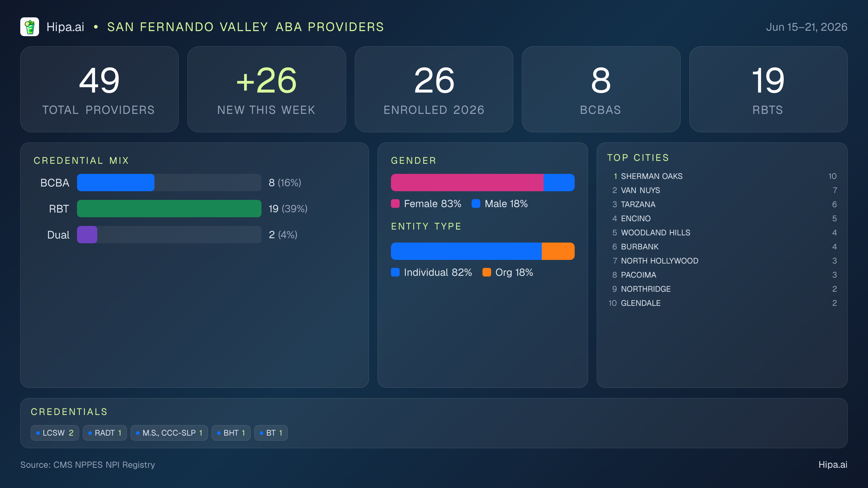Select the Sherman Oaks city row

coord(722,176)
